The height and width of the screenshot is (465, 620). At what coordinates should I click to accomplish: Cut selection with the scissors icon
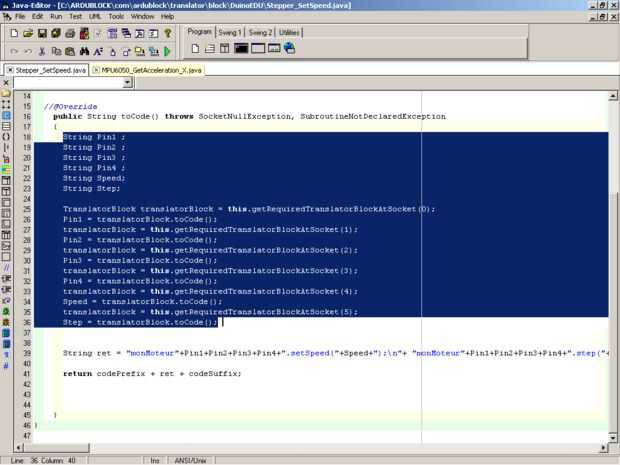pyautogui.click(x=42, y=51)
